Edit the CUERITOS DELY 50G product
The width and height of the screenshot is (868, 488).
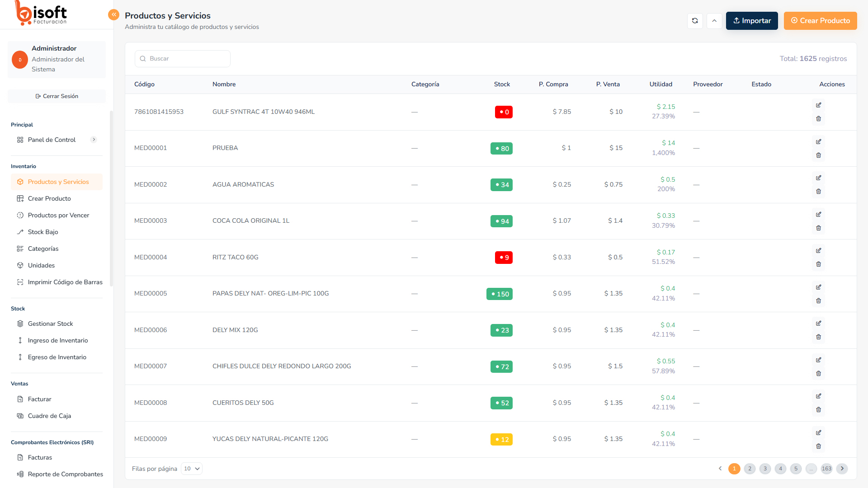click(x=818, y=396)
